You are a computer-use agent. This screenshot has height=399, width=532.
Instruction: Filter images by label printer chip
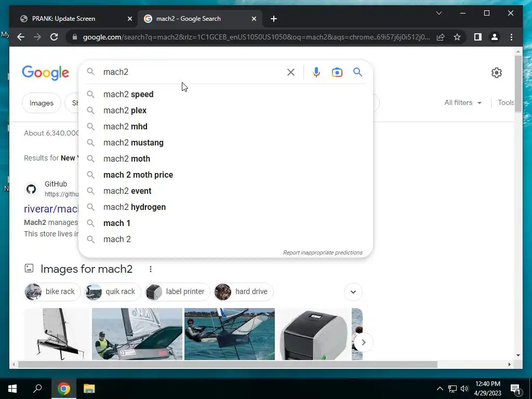(178, 291)
